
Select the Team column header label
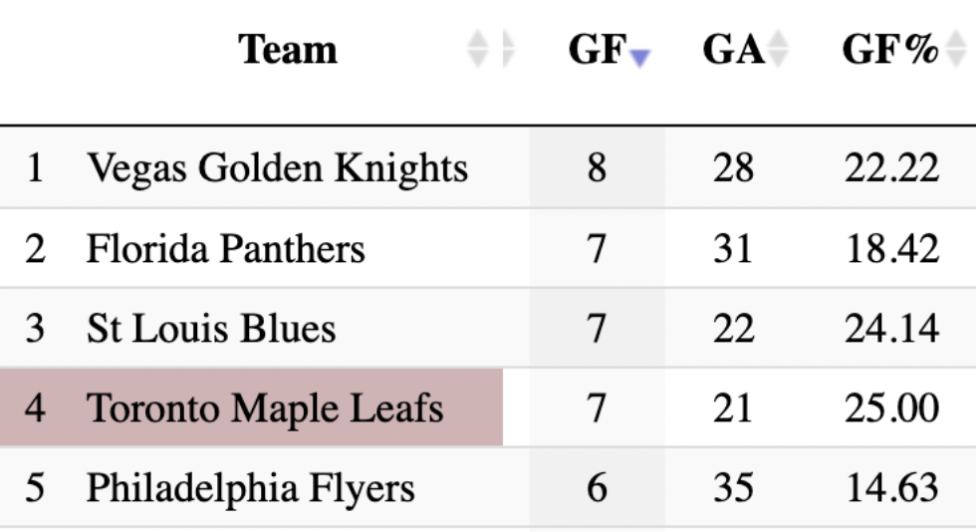tap(289, 50)
